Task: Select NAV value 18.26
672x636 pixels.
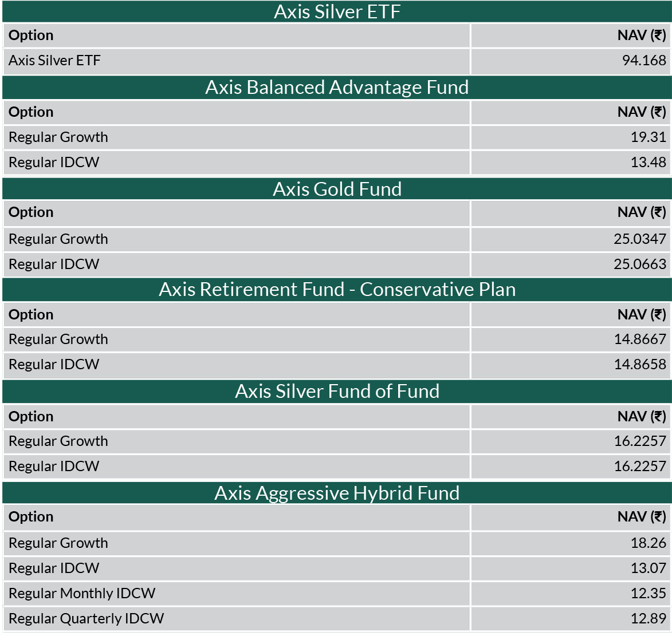Action: [648, 543]
